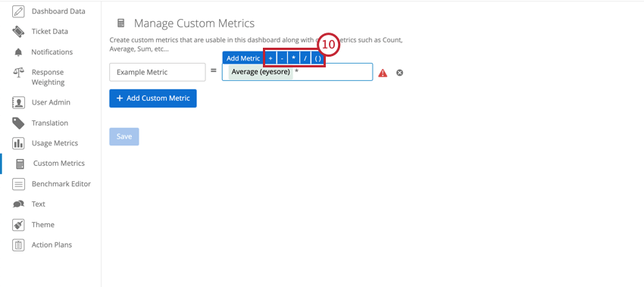Open Usage Metrics bar chart icon
The image size is (644, 287).
[18, 143]
